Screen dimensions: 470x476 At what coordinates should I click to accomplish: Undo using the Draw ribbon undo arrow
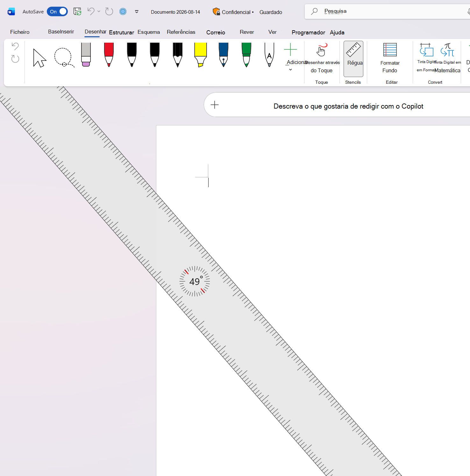point(15,46)
